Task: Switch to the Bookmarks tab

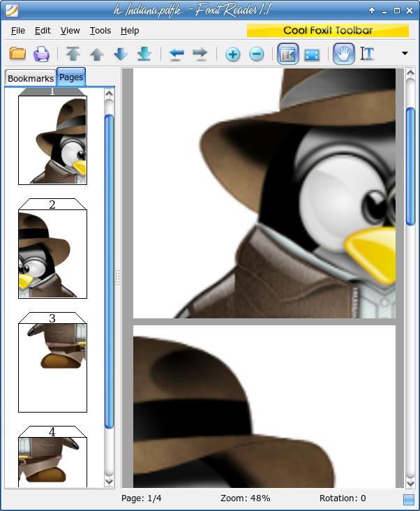Action: coord(31,79)
